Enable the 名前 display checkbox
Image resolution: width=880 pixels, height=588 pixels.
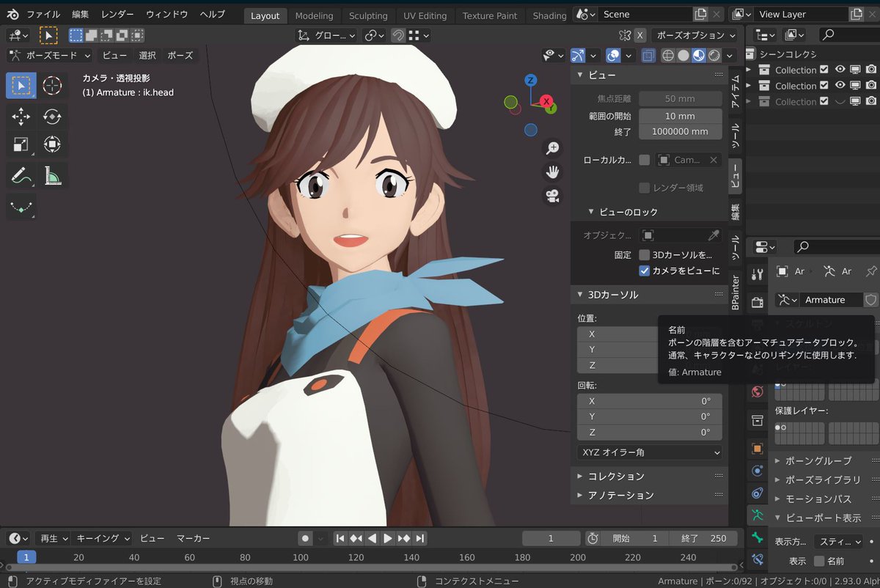pyautogui.click(x=819, y=561)
